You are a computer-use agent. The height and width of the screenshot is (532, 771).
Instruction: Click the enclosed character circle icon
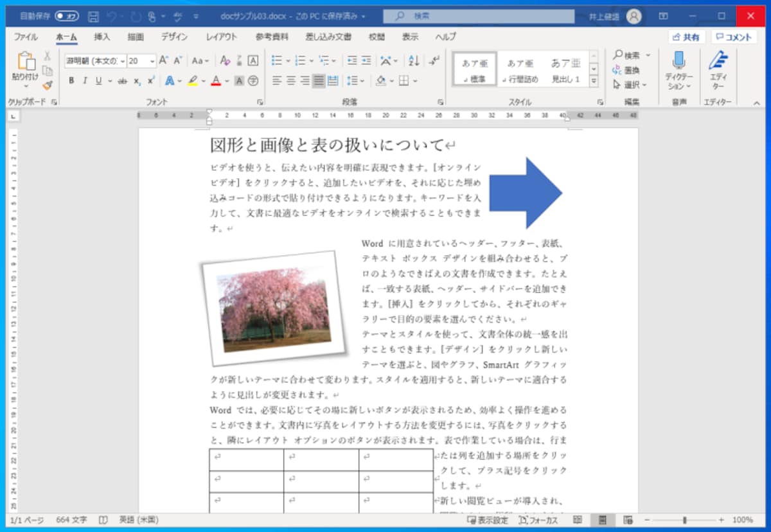253,81
